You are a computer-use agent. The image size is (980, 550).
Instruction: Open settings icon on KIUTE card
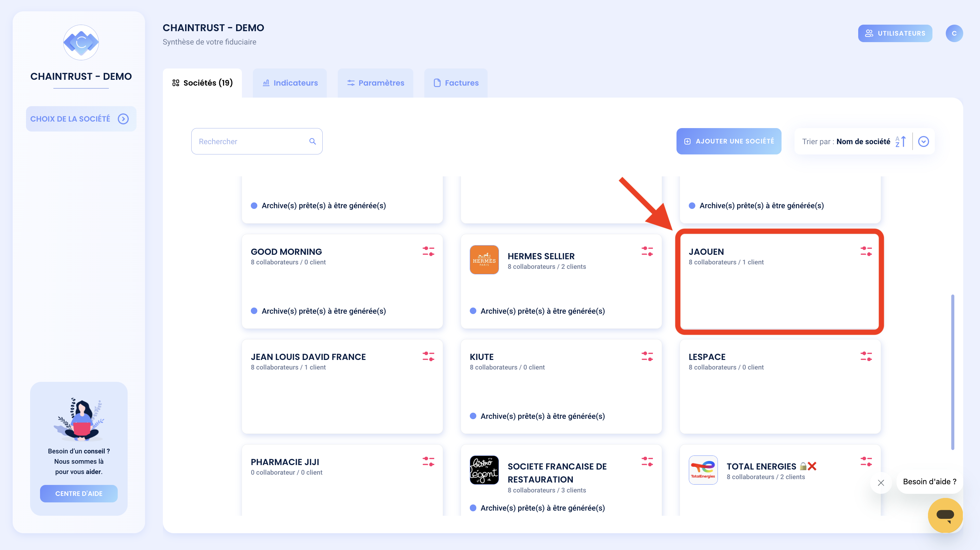point(647,356)
